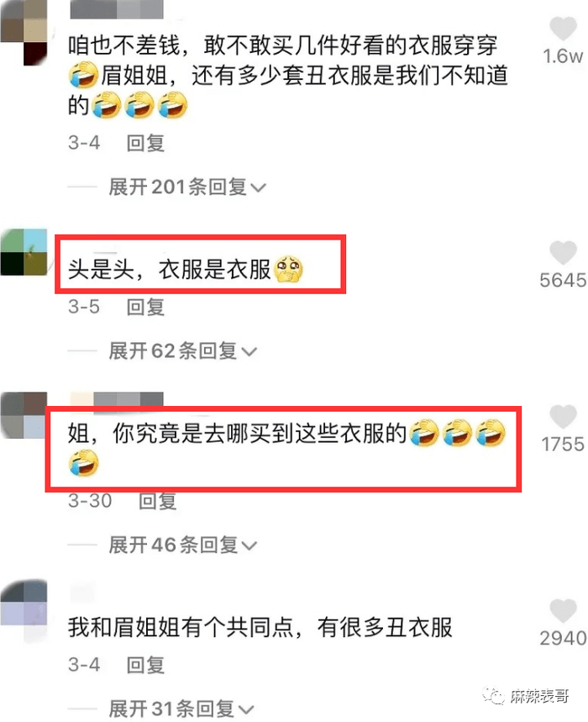Open avatar of first commenter
The height and width of the screenshot is (722, 588).
coord(24,31)
